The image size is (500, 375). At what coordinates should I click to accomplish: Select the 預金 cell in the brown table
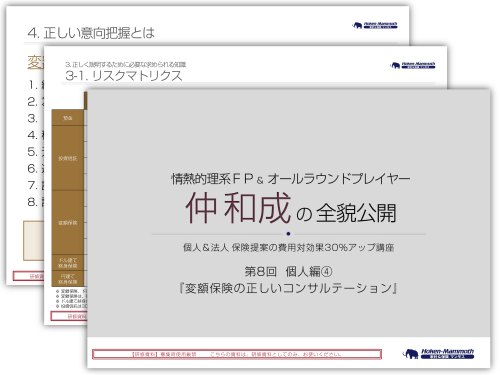[x=68, y=118]
